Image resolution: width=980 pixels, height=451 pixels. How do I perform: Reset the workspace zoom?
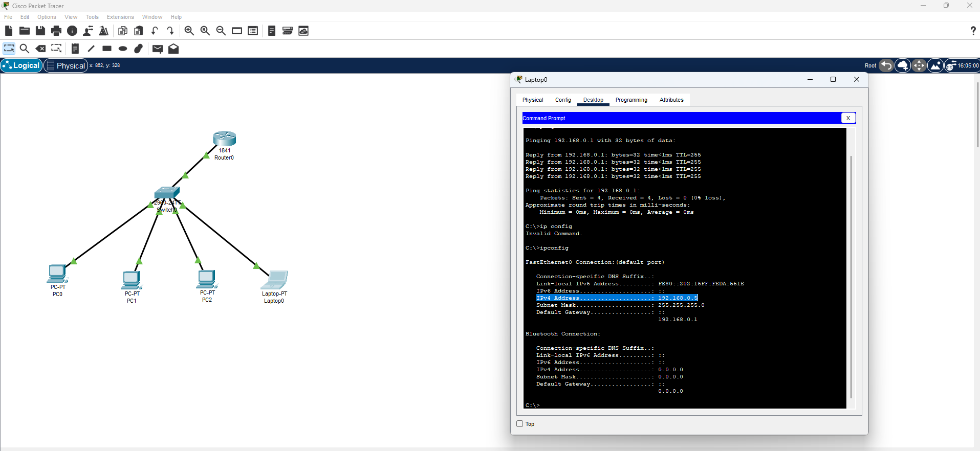205,31
